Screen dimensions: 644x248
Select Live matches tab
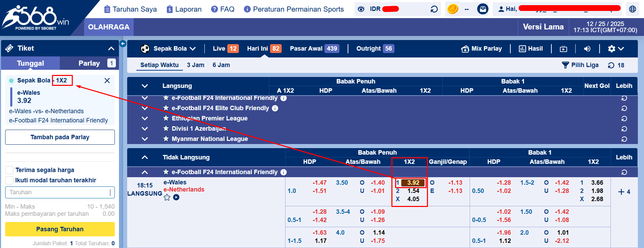pos(225,49)
